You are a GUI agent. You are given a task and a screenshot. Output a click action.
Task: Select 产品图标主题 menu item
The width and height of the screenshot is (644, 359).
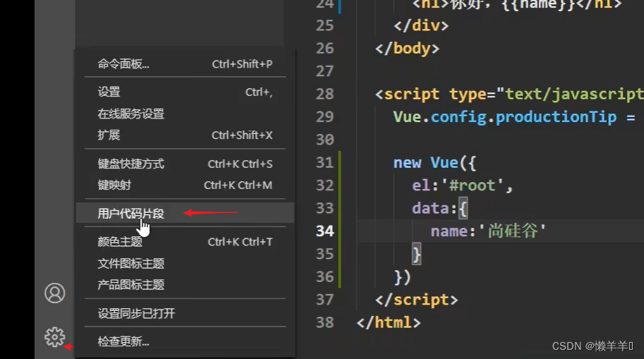(185, 285)
